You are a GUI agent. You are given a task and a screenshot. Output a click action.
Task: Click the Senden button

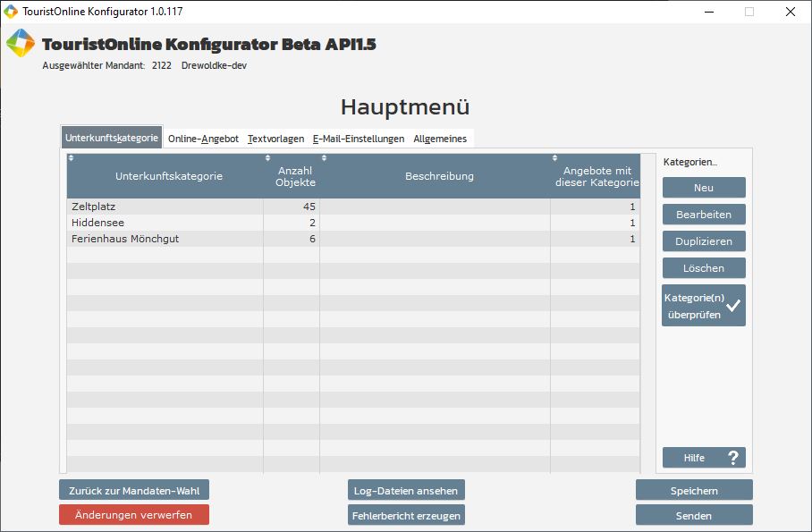tap(694, 515)
